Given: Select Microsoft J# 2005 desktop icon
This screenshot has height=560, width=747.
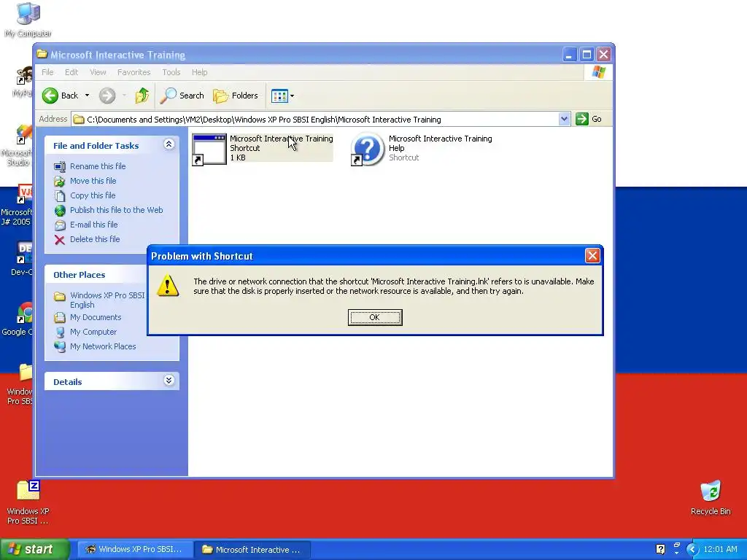Looking at the screenshot, I should click(17, 204).
